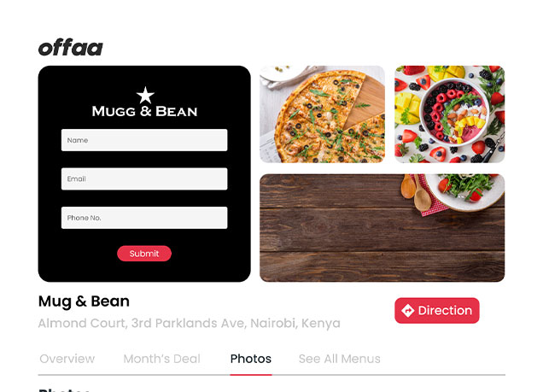Image resolution: width=543 pixels, height=392 pixels.
Task: Focus the Name input field
Action: 144,140
